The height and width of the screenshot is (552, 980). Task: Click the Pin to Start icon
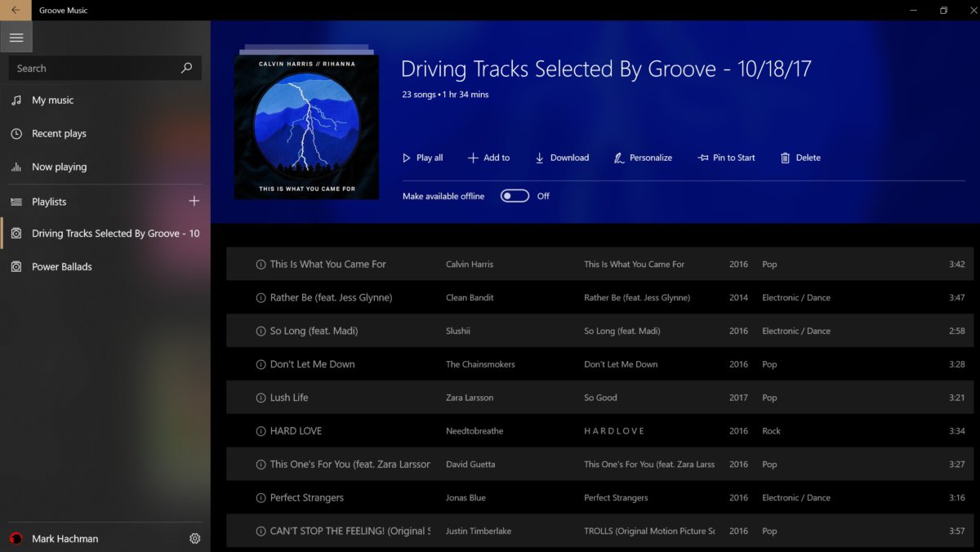coord(701,157)
